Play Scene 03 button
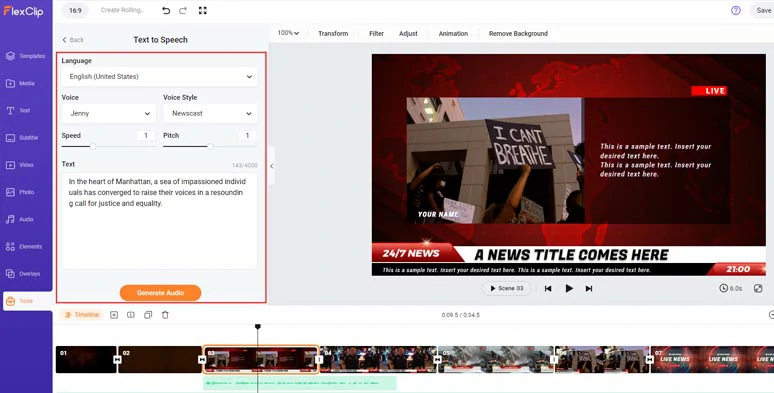Viewport: 774px width, 393px height. (506, 288)
